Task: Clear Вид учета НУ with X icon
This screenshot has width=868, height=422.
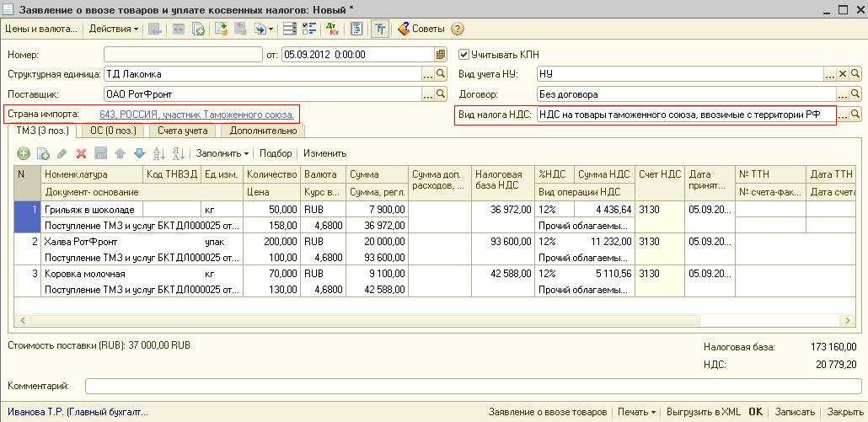Action: point(842,75)
